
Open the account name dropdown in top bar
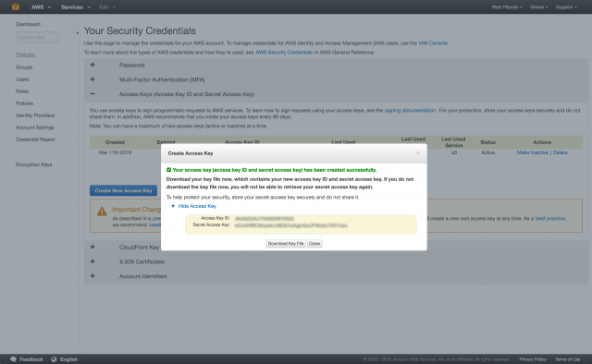click(507, 7)
